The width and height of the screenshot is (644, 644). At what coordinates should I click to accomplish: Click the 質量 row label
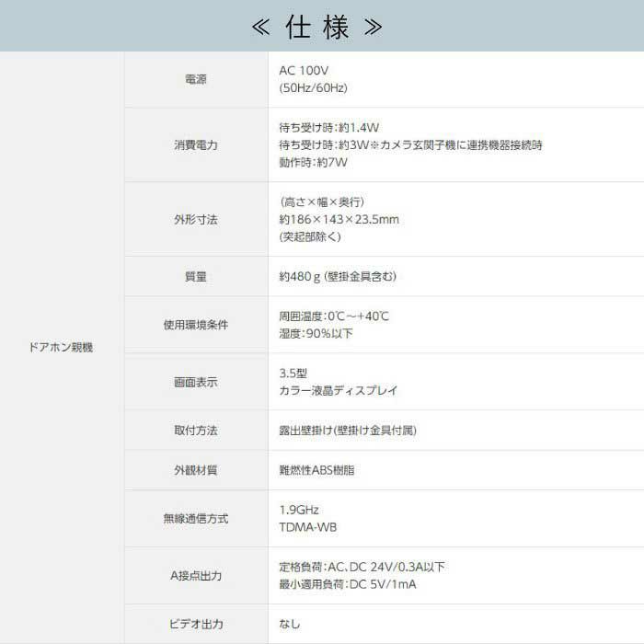coord(196,277)
